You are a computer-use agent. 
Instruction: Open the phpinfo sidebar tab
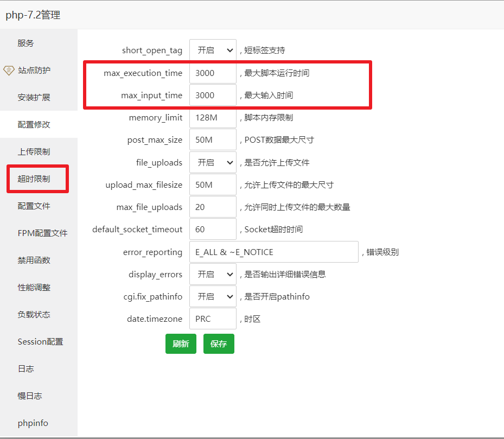[34, 423]
